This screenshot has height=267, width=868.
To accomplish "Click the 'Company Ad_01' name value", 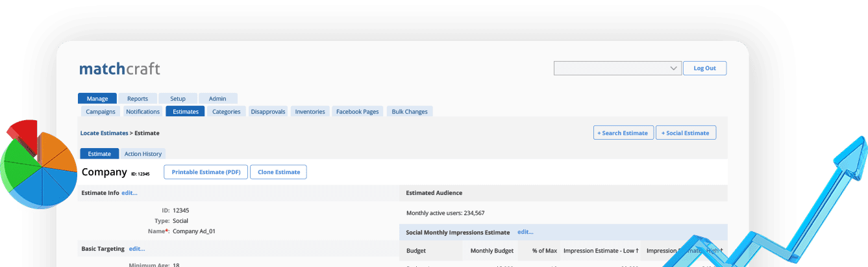I will pos(194,231).
